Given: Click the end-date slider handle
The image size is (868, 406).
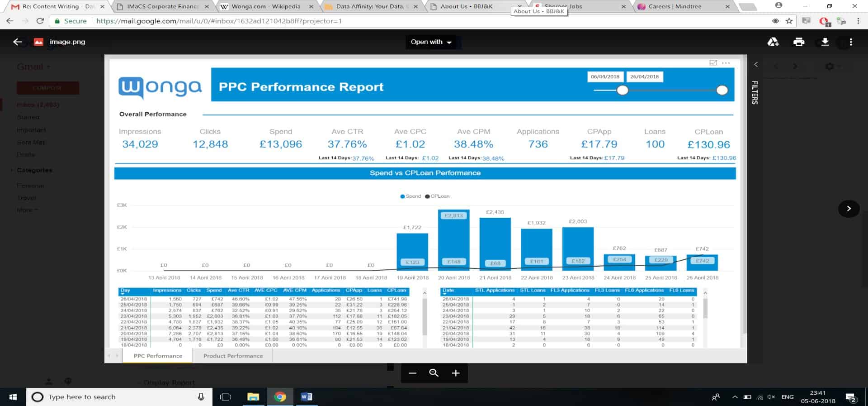Looking at the screenshot, I should click(722, 90).
